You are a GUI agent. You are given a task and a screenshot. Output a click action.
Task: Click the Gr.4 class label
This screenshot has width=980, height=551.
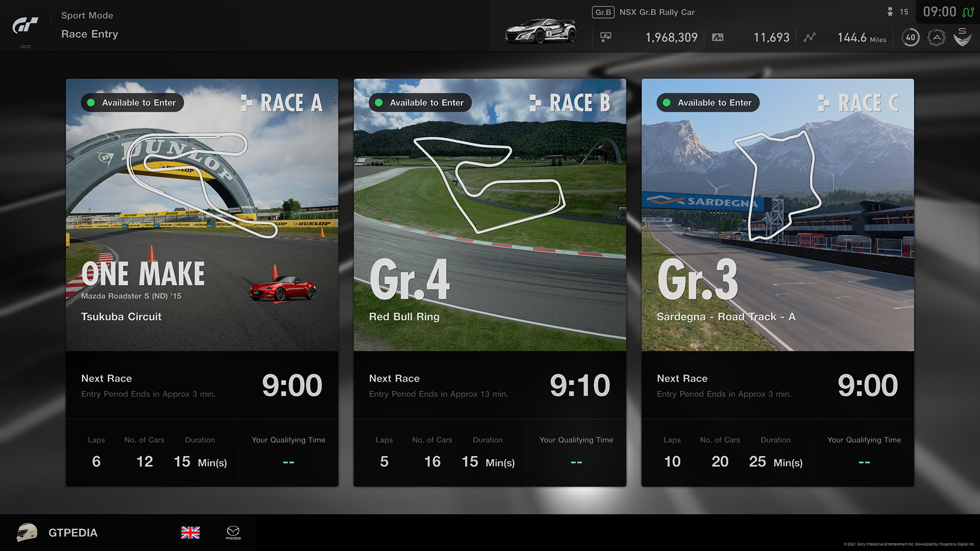[409, 279]
